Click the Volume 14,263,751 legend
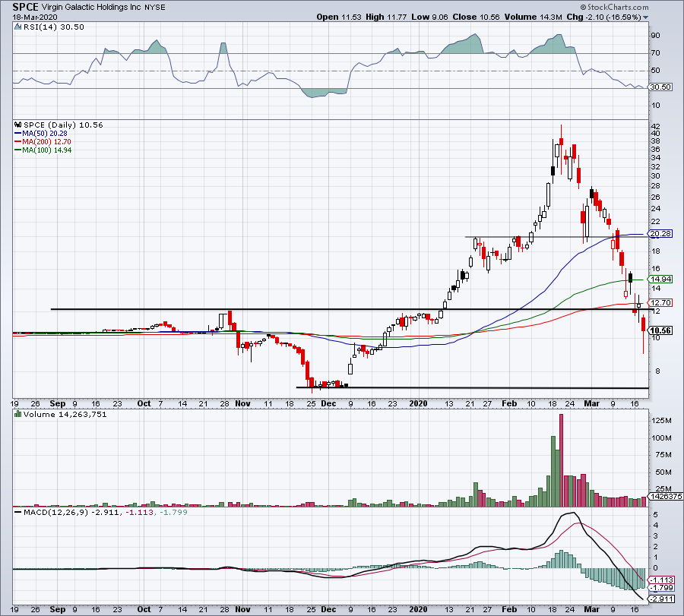This screenshot has height=616, width=684. pos(65,414)
